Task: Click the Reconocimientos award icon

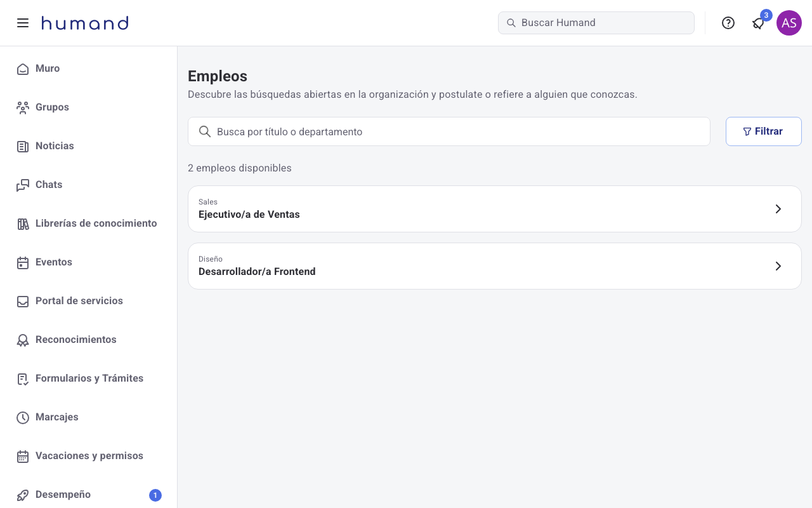Action: 23,340
